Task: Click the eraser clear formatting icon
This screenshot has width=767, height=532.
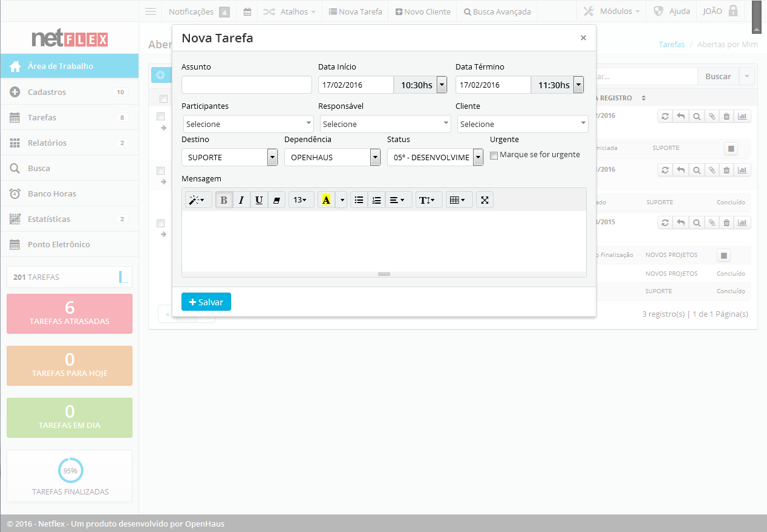Action: [x=276, y=200]
